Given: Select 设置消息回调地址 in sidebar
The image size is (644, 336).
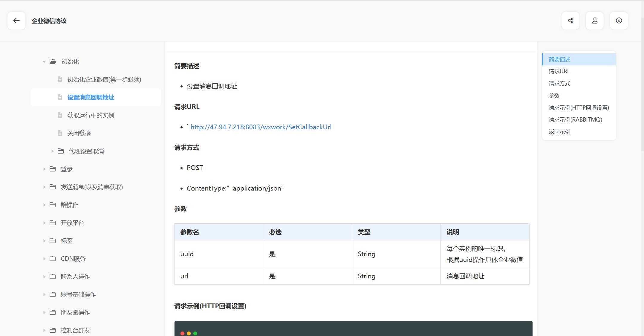Looking at the screenshot, I should click(91, 97).
